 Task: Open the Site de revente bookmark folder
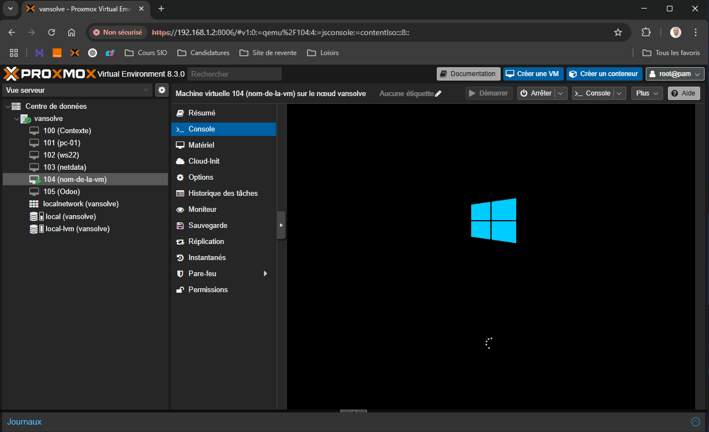[x=268, y=53]
